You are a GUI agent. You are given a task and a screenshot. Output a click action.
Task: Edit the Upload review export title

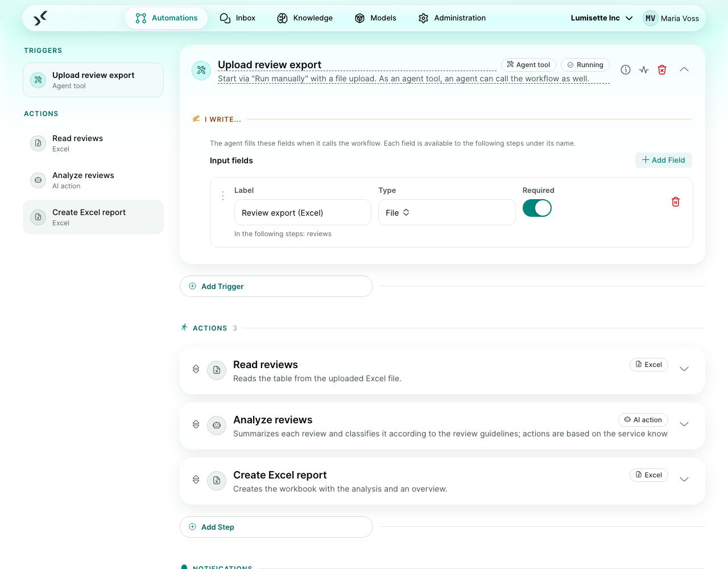click(357, 65)
